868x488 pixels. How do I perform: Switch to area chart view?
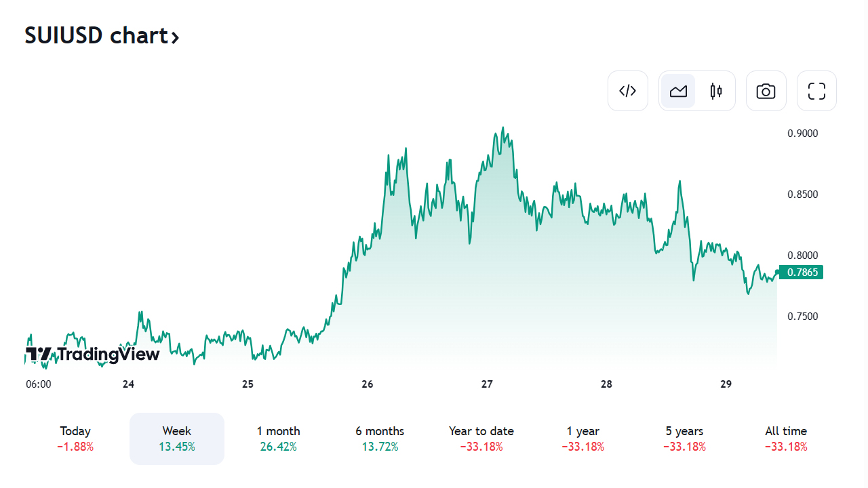pyautogui.click(x=678, y=91)
